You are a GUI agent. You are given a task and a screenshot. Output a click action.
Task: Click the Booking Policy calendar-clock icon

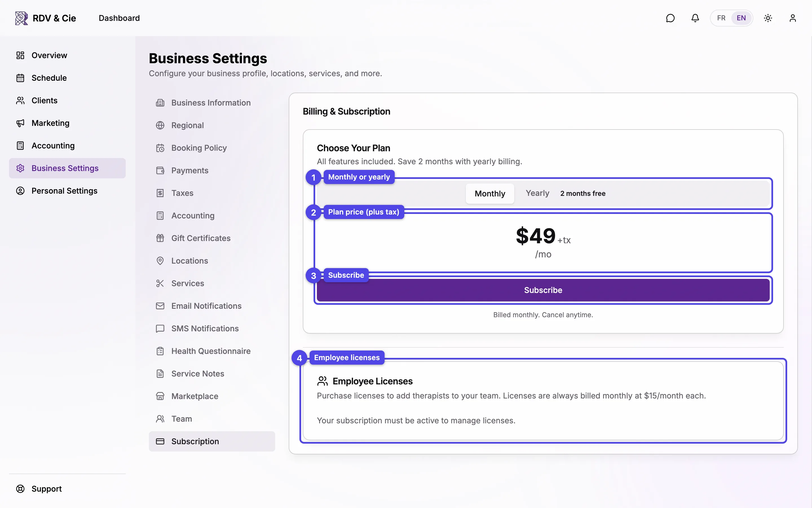160,148
